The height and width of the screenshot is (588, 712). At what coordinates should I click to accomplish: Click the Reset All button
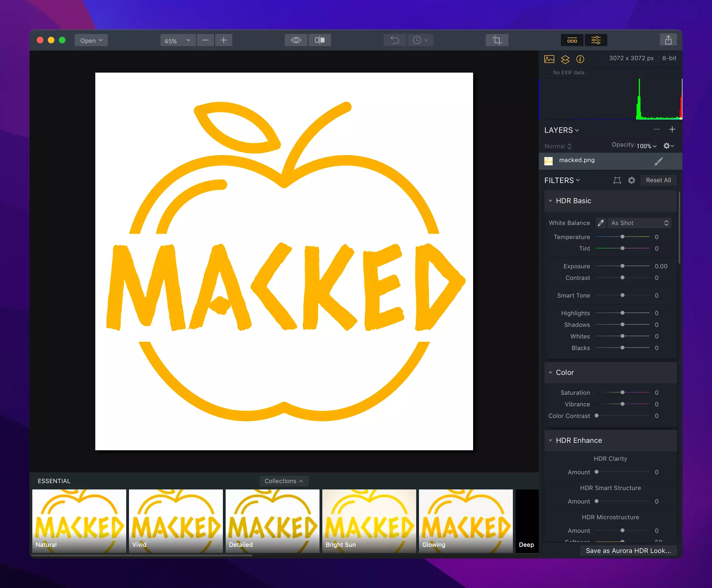pyautogui.click(x=658, y=180)
